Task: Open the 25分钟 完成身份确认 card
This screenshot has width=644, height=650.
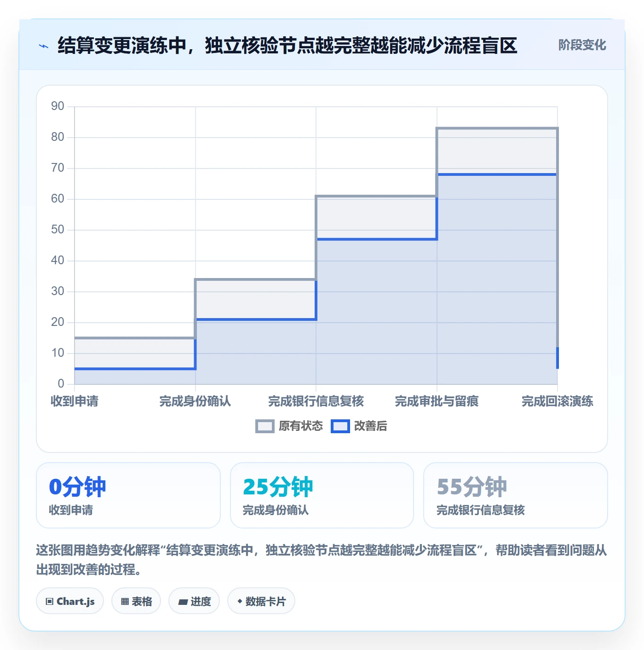Action: [x=322, y=495]
